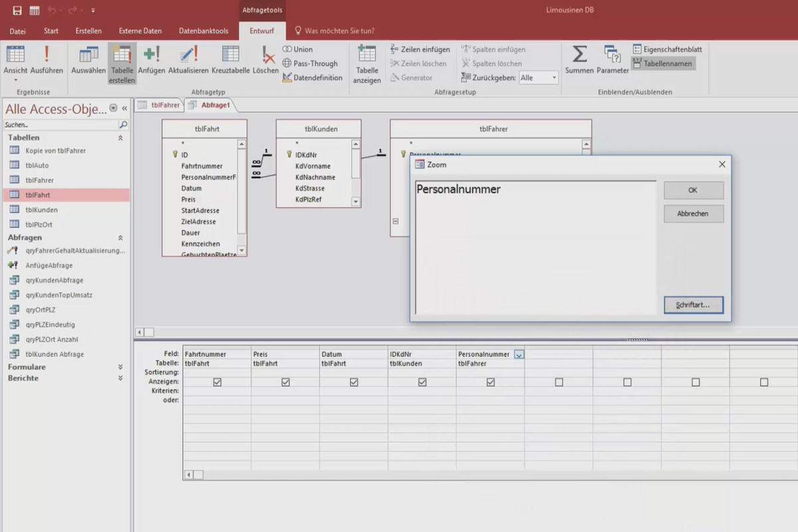
Task: Switch to the Start ribbon tab
Action: [x=51, y=31]
